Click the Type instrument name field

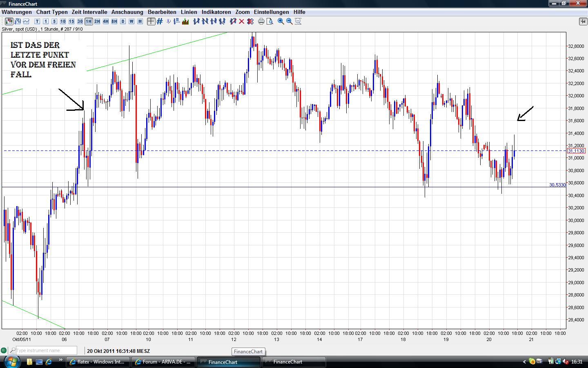point(46,350)
